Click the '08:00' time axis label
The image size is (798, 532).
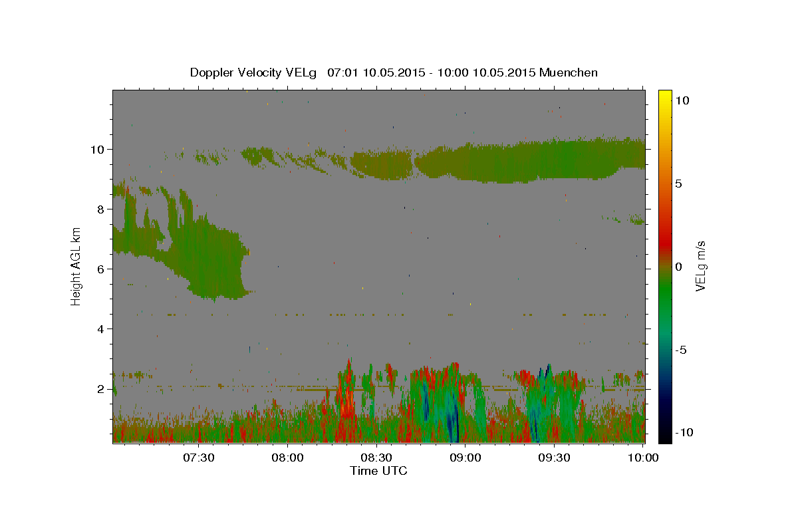click(288, 458)
